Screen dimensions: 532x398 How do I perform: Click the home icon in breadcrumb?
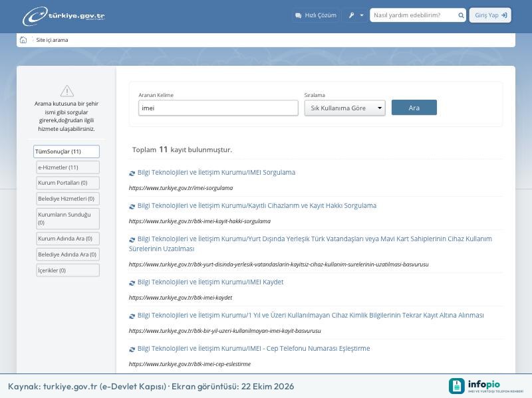(x=23, y=40)
